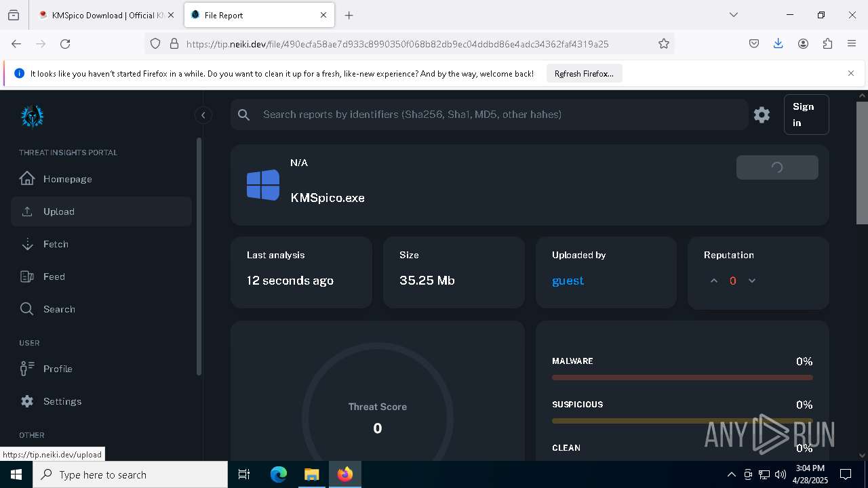
Task: Click the loading button on the KMSpico.exe card
Action: 777,167
